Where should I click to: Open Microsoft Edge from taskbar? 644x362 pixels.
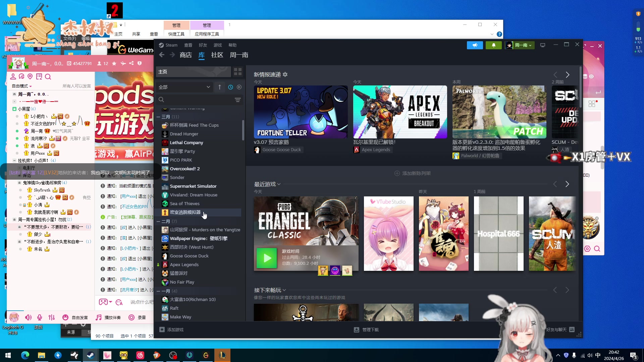(25, 355)
